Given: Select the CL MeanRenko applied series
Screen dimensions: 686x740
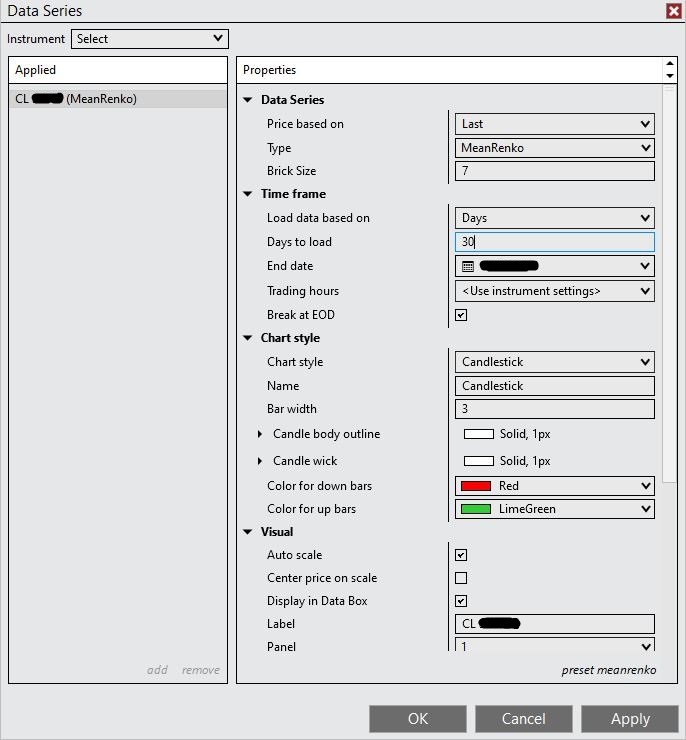Looking at the screenshot, I should pos(118,99).
